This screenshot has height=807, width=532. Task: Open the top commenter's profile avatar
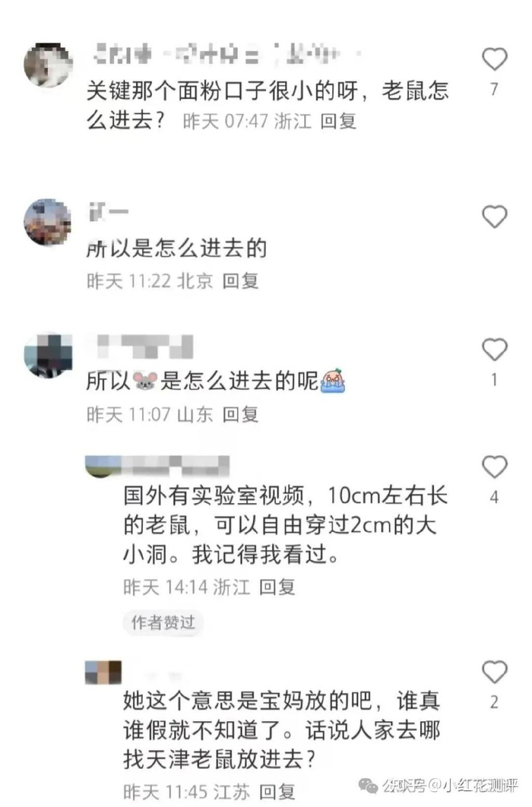click(49, 65)
